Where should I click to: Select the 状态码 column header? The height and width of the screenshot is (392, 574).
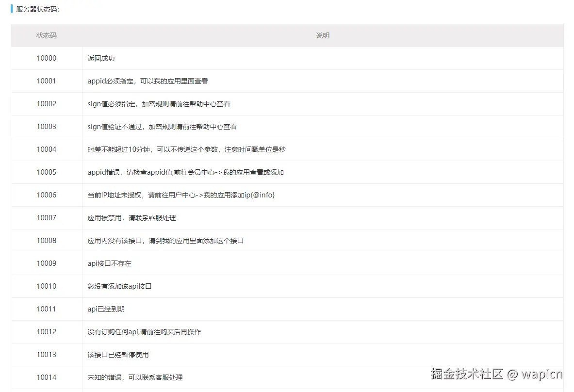46,35
